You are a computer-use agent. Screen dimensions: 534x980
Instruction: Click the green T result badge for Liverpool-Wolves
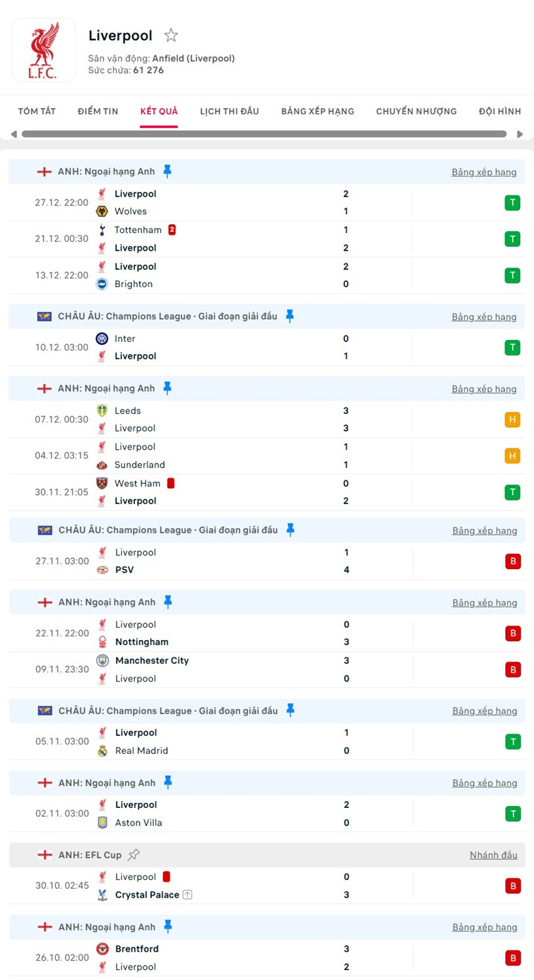(513, 202)
